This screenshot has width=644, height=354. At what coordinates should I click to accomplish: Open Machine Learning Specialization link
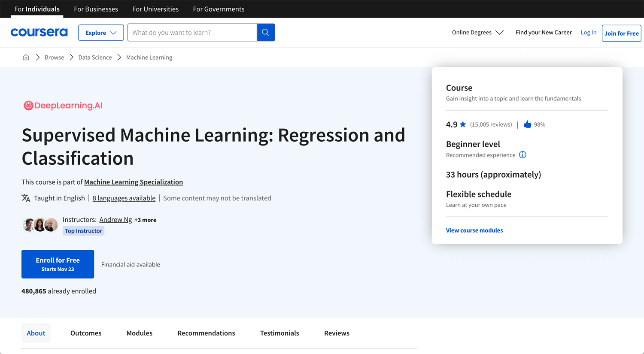click(x=134, y=182)
